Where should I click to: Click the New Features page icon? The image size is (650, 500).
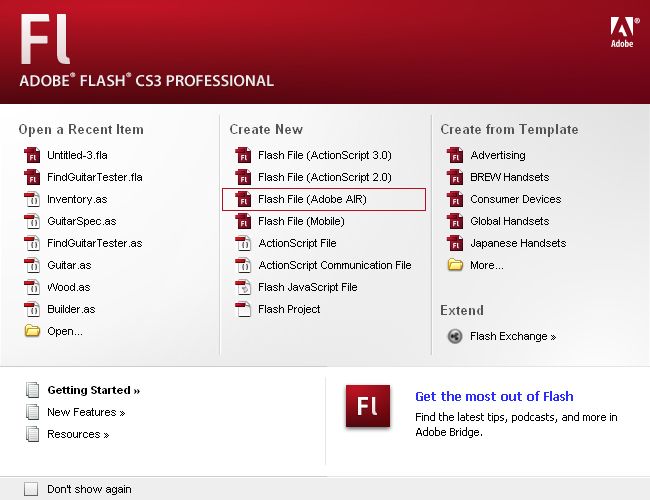coord(32,412)
